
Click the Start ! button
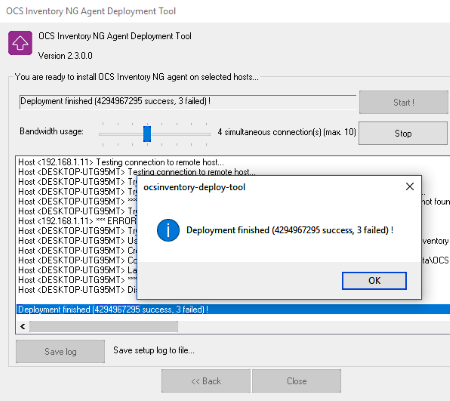point(403,102)
